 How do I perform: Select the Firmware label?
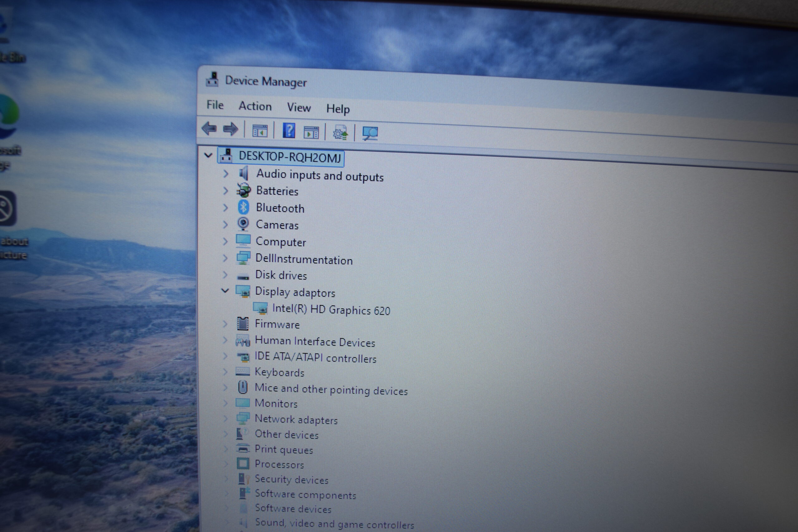click(x=277, y=324)
